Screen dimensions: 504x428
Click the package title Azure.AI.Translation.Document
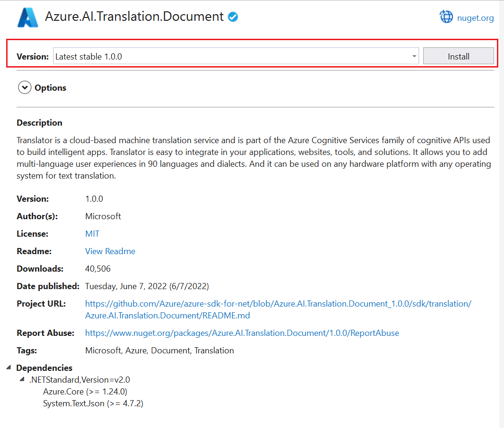134,16
